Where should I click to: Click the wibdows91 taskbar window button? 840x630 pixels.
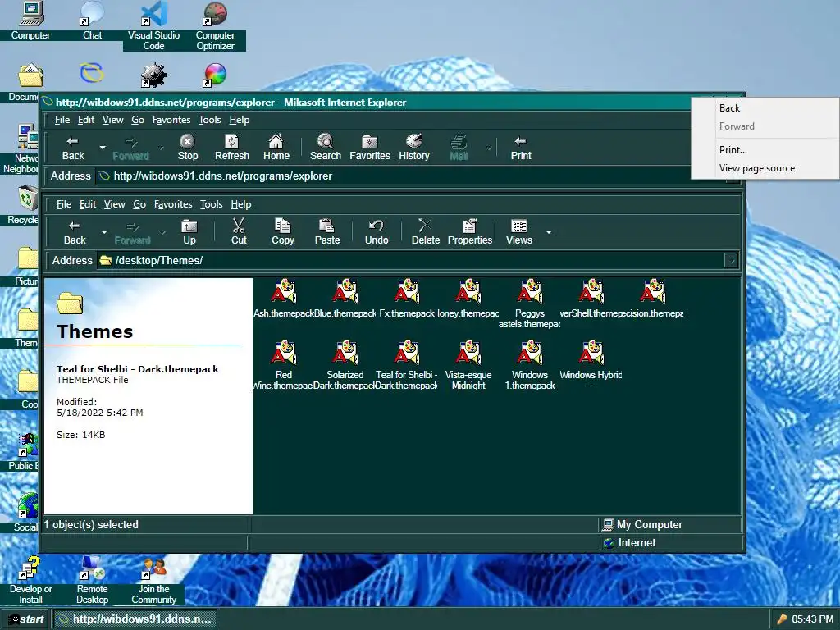135,619
